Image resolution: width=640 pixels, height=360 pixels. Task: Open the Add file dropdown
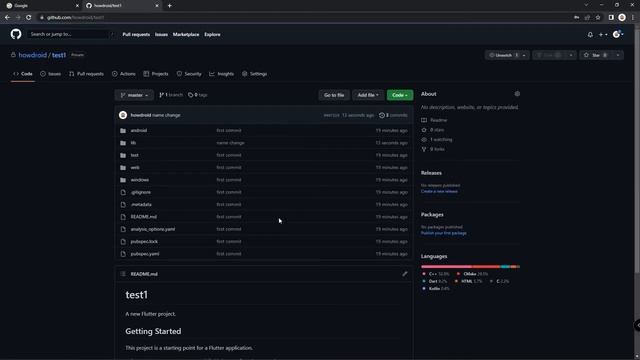click(x=368, y=95)
